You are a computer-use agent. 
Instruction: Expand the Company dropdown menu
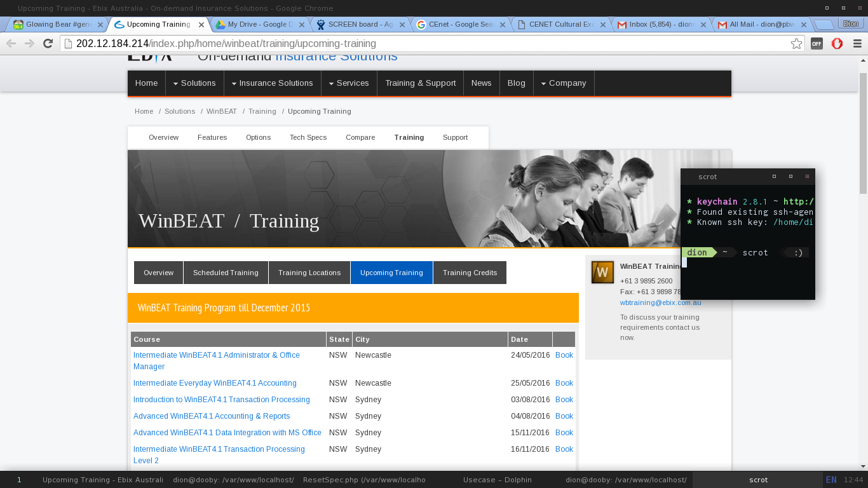[564, 83]
